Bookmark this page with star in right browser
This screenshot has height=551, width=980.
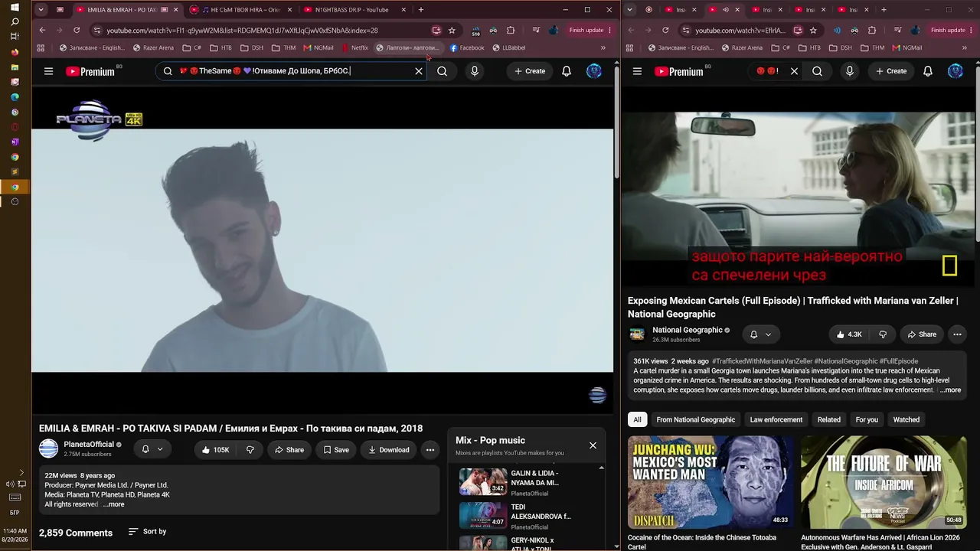pyautogui.click(x=813, y=31)
